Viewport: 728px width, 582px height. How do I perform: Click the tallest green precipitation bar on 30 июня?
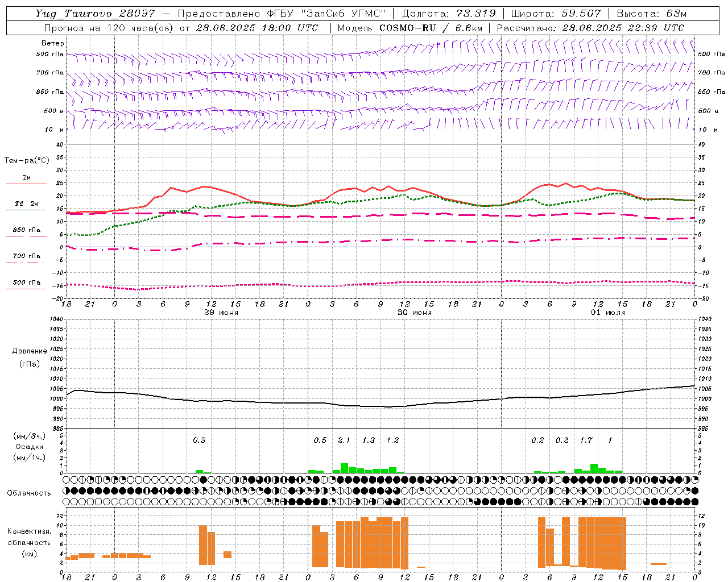pyautogui.click(x=344, y=468)
